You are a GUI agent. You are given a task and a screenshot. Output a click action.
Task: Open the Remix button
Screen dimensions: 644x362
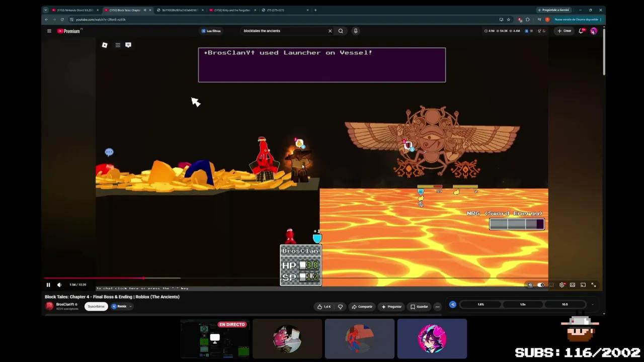tap(120, 306)
